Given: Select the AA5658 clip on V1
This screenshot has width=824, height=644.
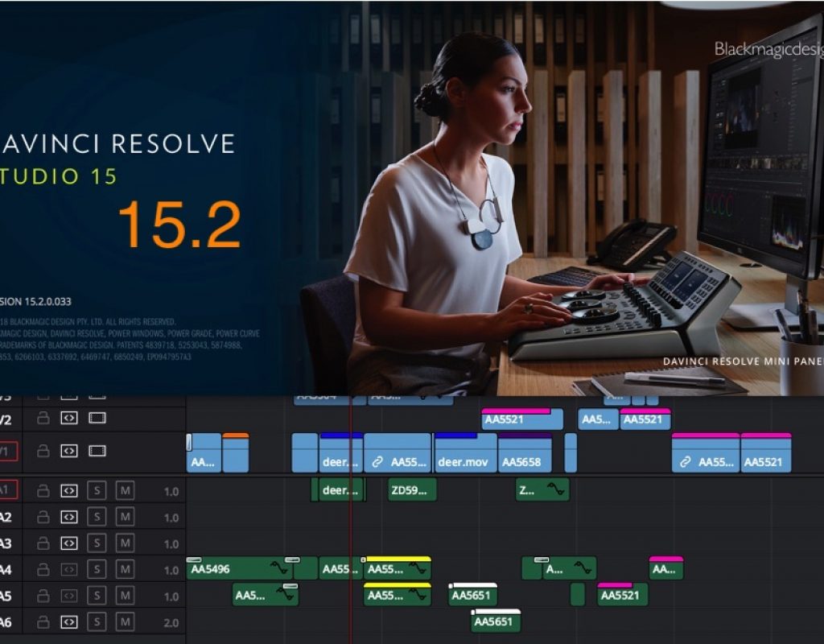Looking at the screenshot, I should [525, 452].
